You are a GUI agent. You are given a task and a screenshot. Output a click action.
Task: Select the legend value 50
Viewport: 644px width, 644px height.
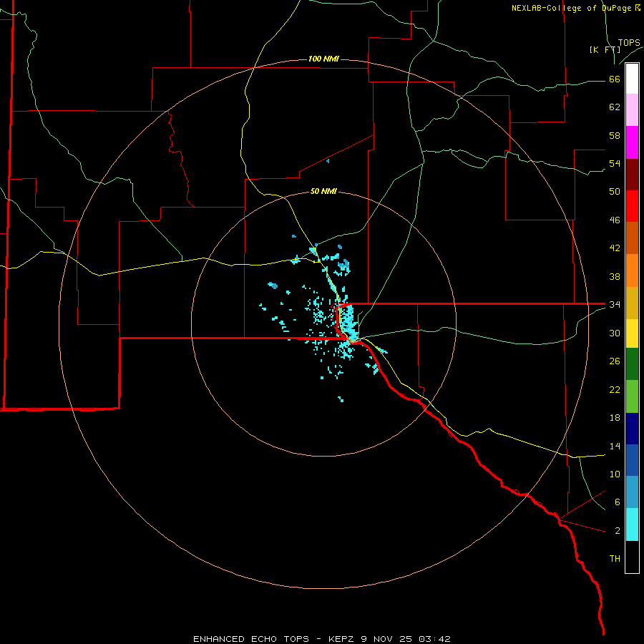click(615, 192)
